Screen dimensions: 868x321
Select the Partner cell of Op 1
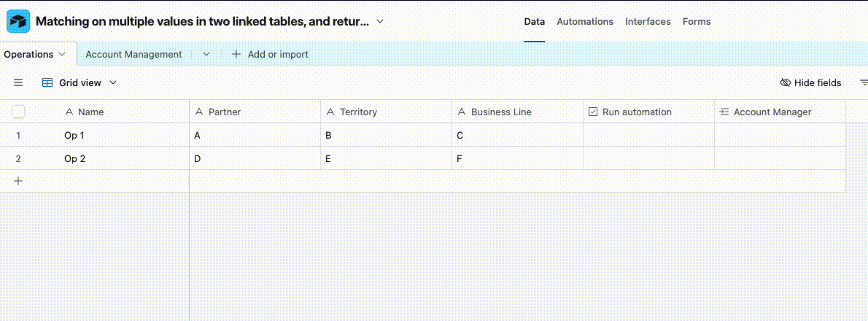pyautogui.click(x=255, y=135)
